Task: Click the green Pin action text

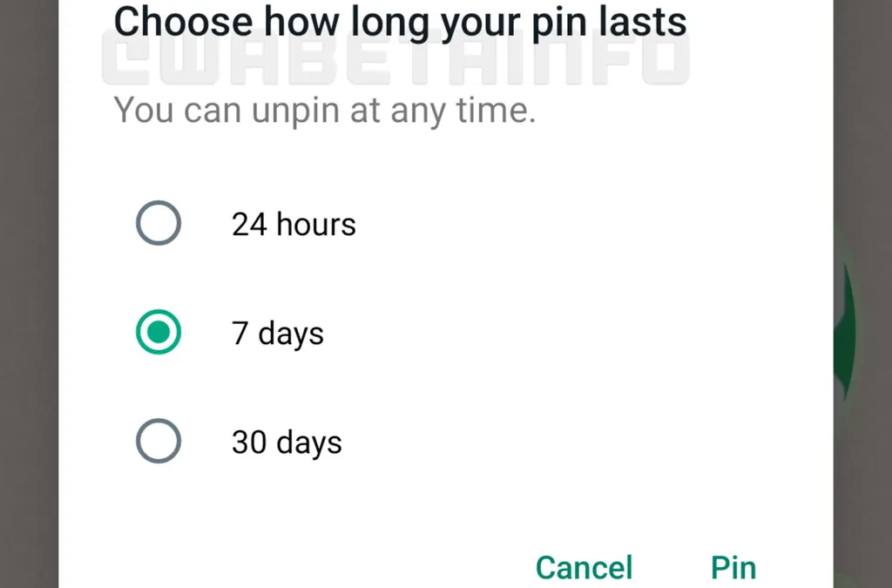Action: tap(733, 567)
